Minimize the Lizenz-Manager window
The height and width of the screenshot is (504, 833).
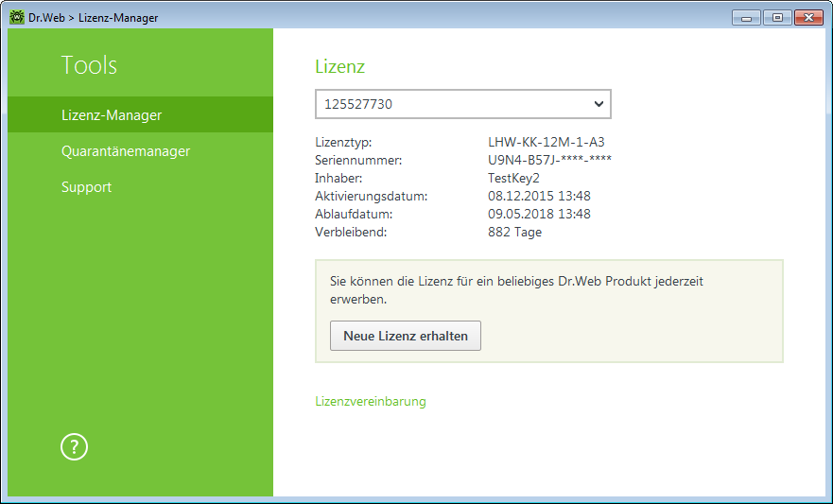pos(746,18)
